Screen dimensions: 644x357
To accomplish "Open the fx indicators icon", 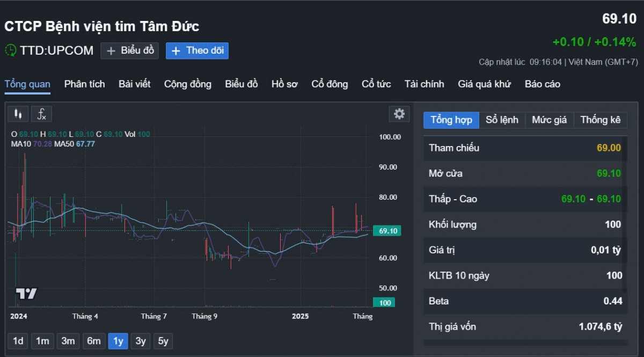I will (x=41, y=114).
